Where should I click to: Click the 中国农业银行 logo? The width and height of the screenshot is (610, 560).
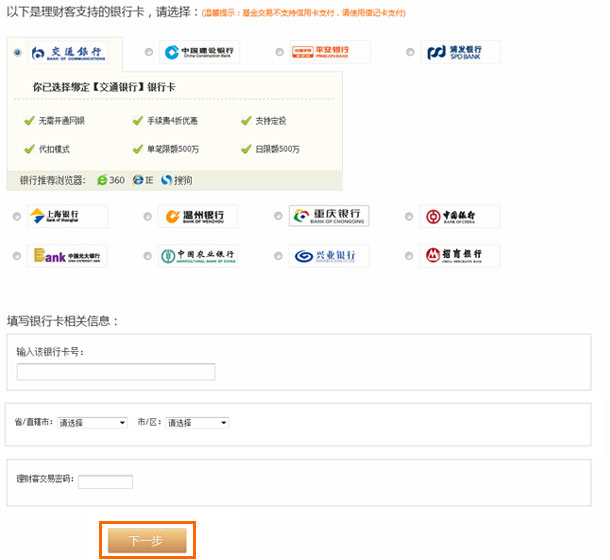[x=198, y=256]
